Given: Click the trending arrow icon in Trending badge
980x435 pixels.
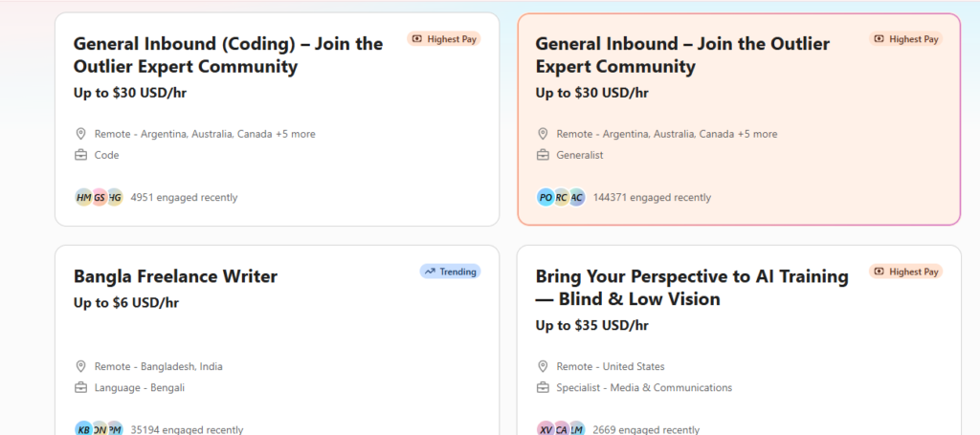Looking at the screenshot, I should click(x=430, y=272).
